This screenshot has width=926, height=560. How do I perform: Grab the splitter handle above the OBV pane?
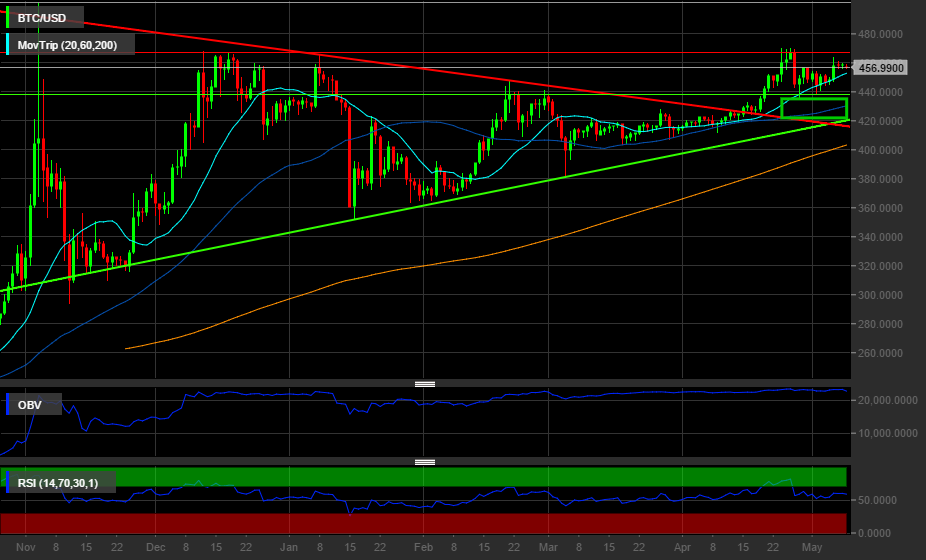tap(424, 384)
